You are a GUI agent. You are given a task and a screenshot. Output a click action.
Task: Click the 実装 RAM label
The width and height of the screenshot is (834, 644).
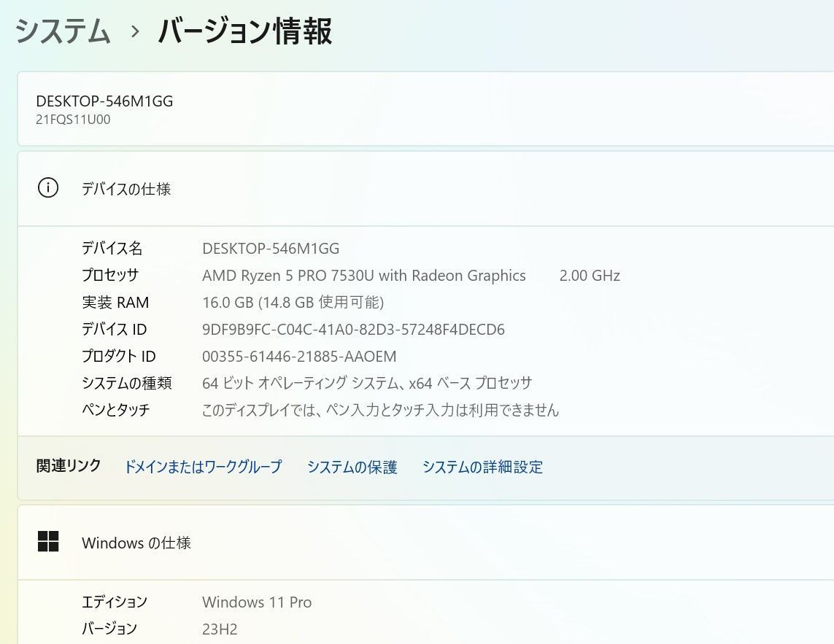point(115,302)
